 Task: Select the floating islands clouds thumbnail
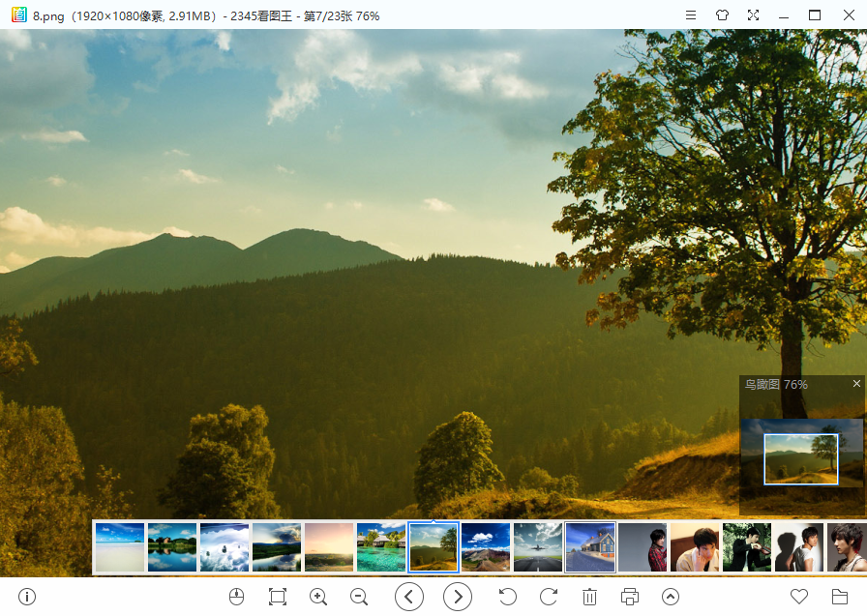point(224,547)
